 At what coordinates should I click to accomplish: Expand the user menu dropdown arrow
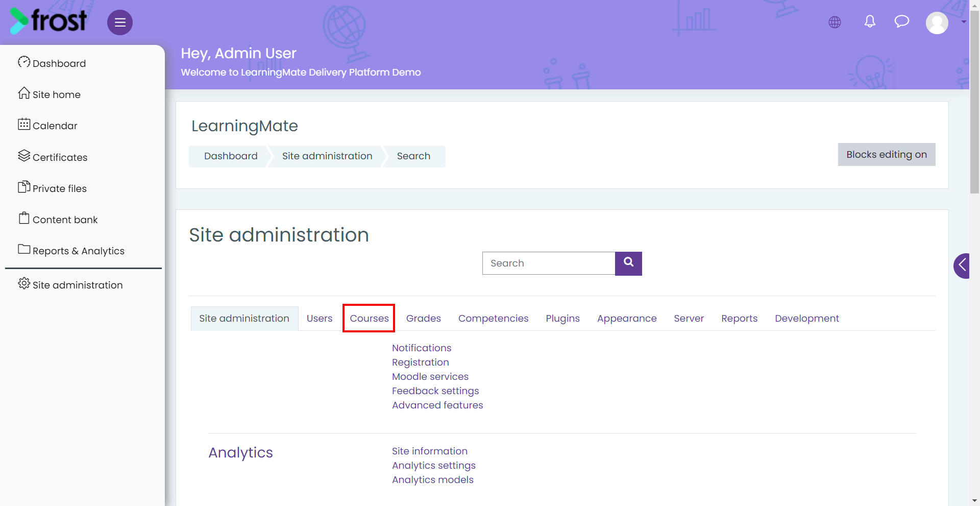tap(964, 22)
